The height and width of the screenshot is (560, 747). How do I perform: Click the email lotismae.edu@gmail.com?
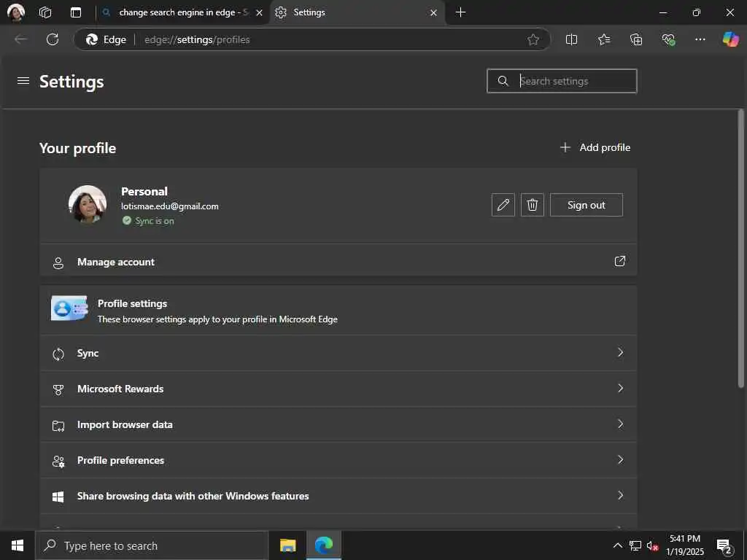point(169,206)
